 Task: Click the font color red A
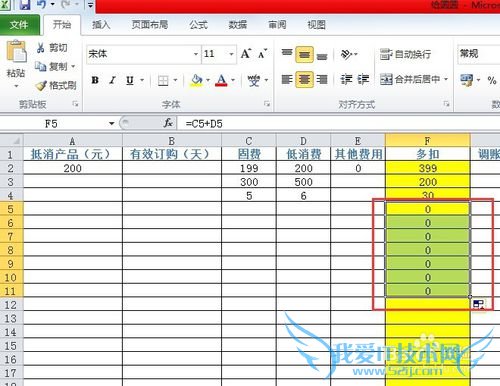click(x=221, y=80)
